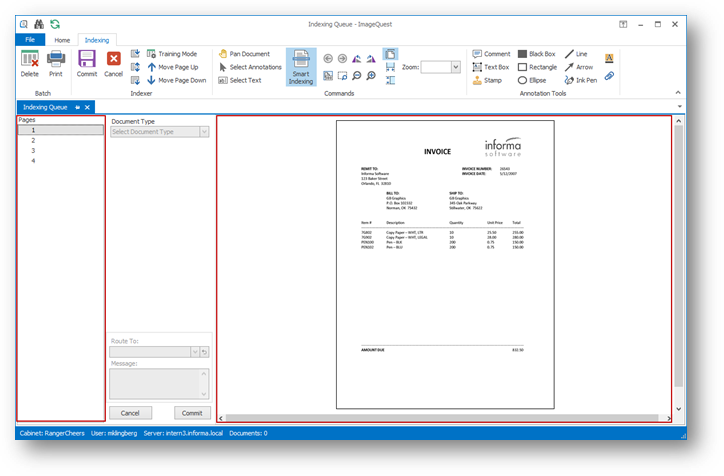Select page 3 in the Pages list
Screen dimensions: 724x476
point(60,151)
